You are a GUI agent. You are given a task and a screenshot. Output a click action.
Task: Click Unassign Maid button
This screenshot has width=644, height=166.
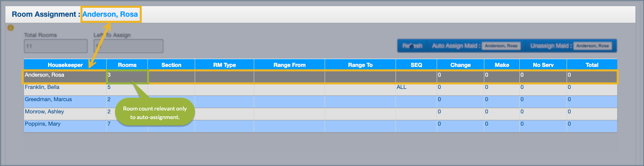570,46
